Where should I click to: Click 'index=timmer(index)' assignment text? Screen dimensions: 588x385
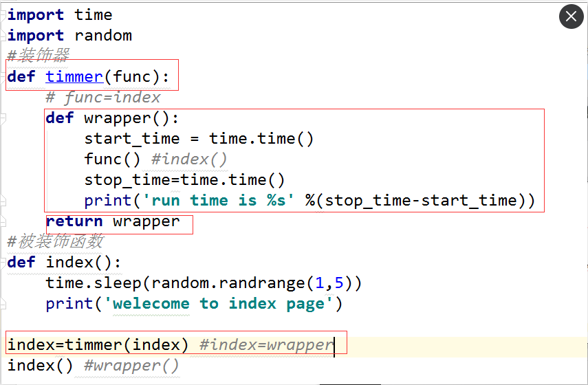click(x=98, y=345)
